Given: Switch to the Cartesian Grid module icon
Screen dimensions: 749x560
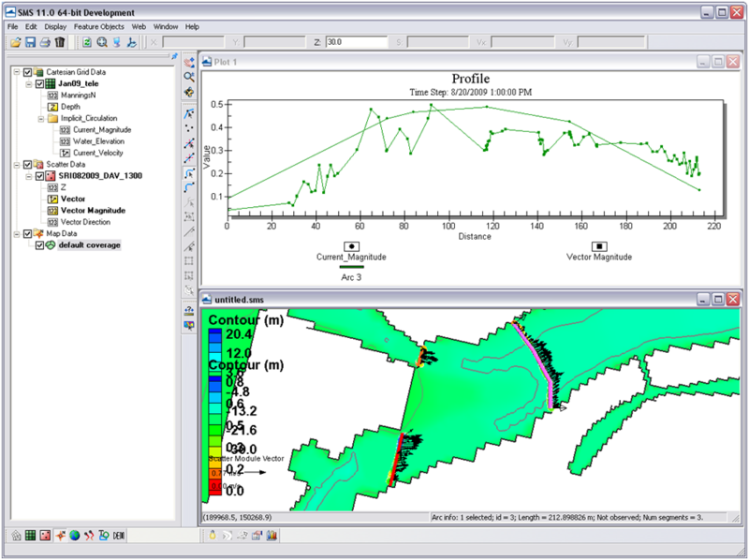Looking at the screenshot, I should click(x=30, y=536).
